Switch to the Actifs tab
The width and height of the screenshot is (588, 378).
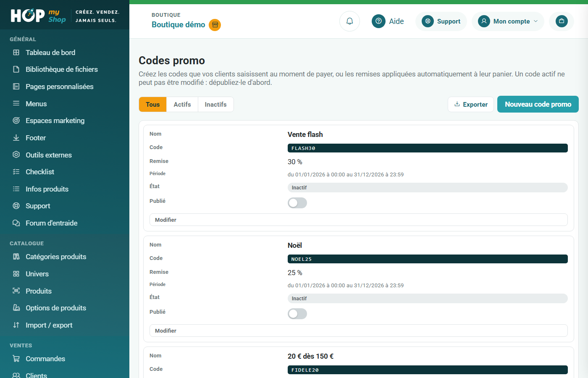click(182, 105)
